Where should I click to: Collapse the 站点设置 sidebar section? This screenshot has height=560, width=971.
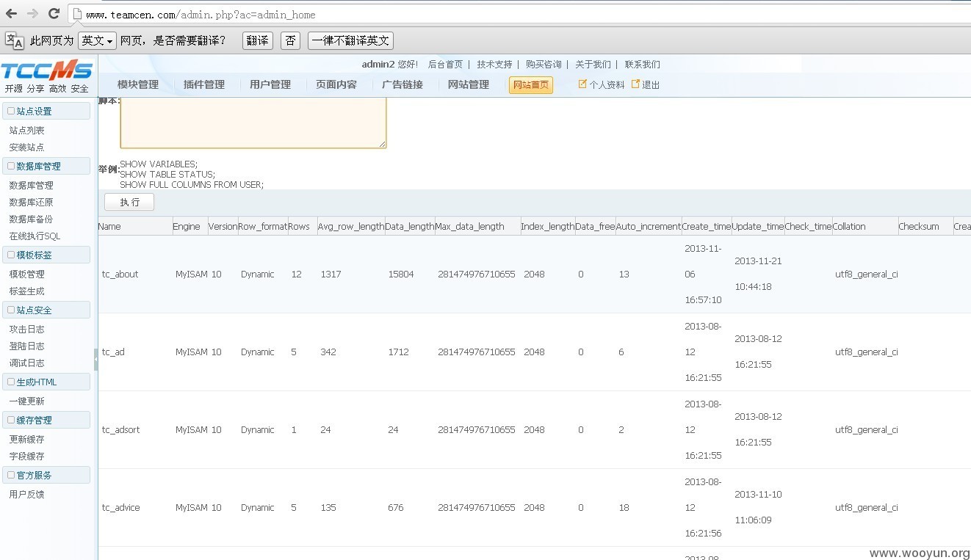click(46, 112)
